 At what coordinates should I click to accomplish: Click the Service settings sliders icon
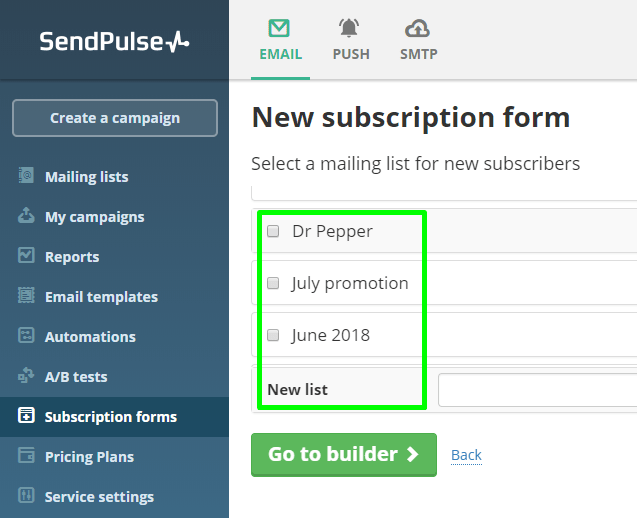coord(26,495)
